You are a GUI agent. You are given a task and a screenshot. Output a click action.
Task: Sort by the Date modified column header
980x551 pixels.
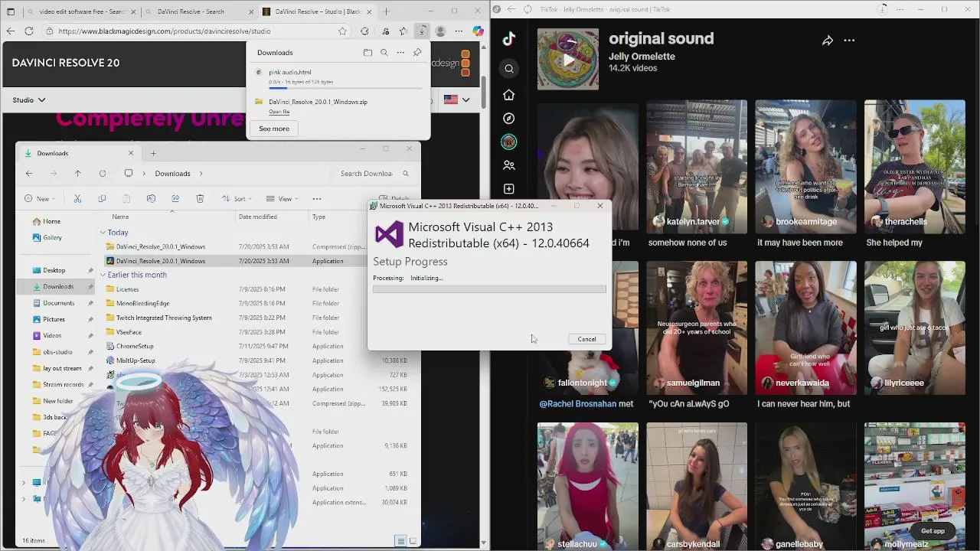tap(258, 217)
